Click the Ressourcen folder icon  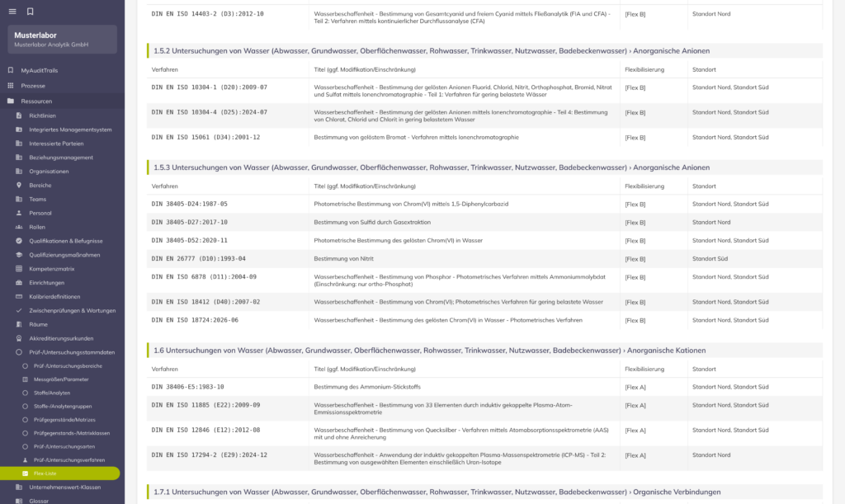[10, 101]
